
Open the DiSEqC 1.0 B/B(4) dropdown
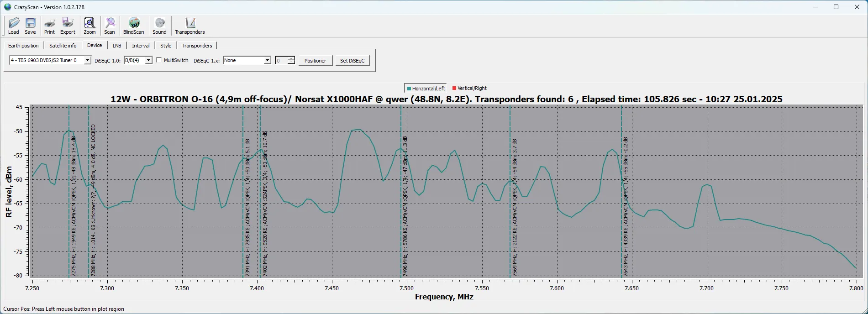coord(148,61)
